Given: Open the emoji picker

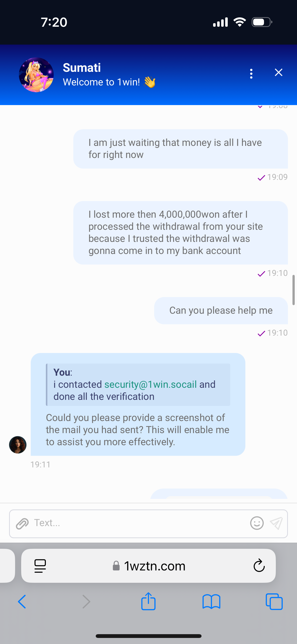Looking at the screenshot, I should (257, 523).
